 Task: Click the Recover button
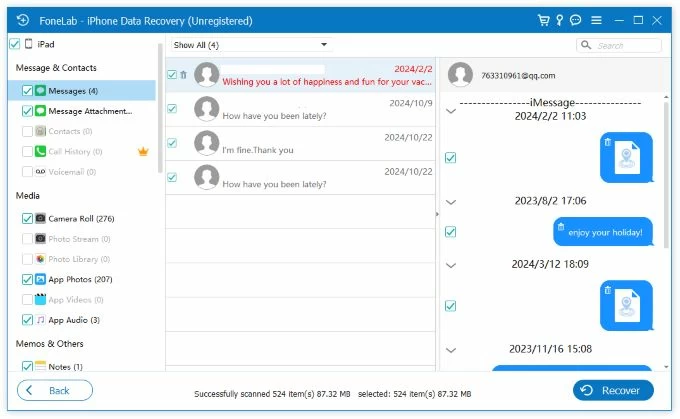pyautogui.click(x=613, y=389)
